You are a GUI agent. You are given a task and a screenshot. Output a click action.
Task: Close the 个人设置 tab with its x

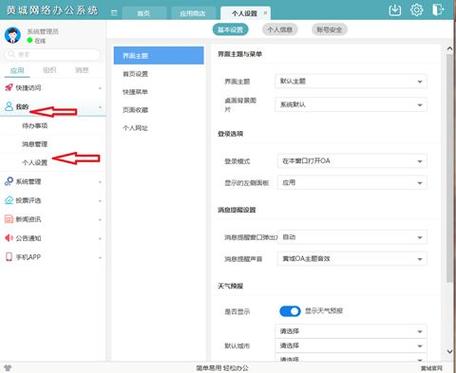266,13
